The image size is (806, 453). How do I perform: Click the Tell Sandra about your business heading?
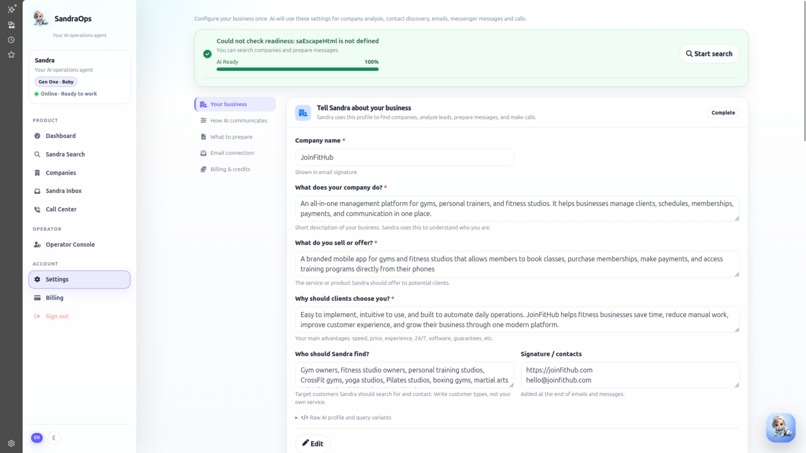[x=364, y=108]
